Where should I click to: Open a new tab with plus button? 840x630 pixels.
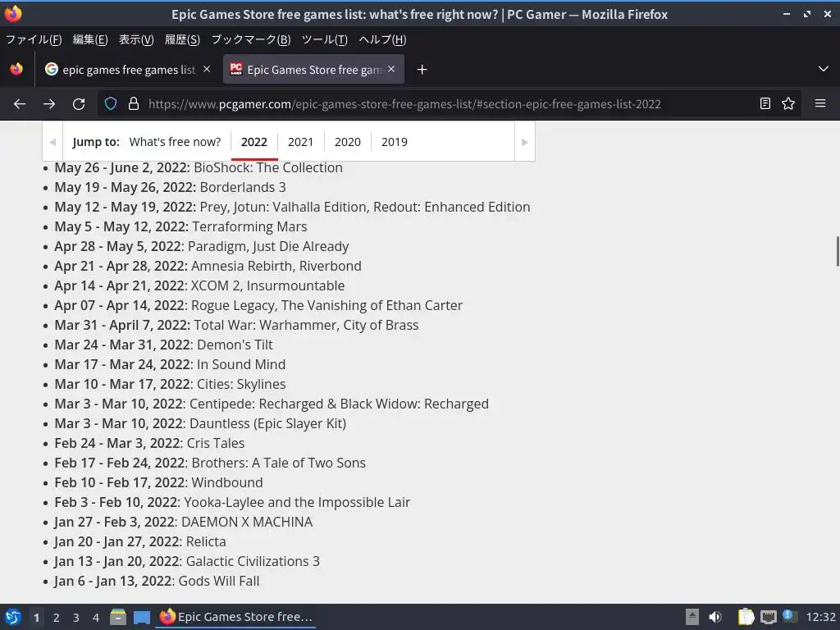click(x=422, y=70)
